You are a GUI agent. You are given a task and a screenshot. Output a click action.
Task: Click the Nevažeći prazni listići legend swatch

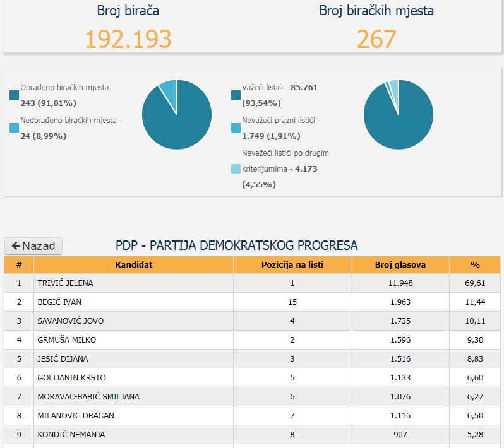click(236, 127)
